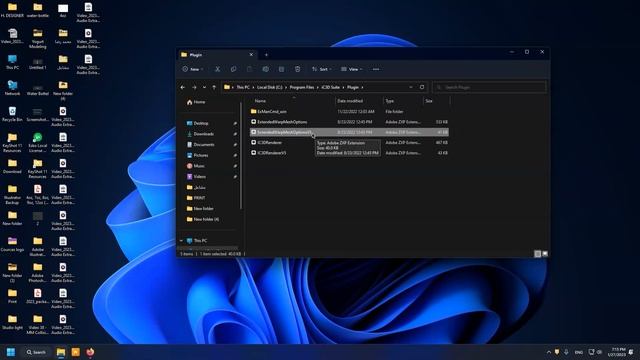The height and width of the screenshot is (360, 640).
Task: Sort files by Name column
Action: tap(260, 101)
